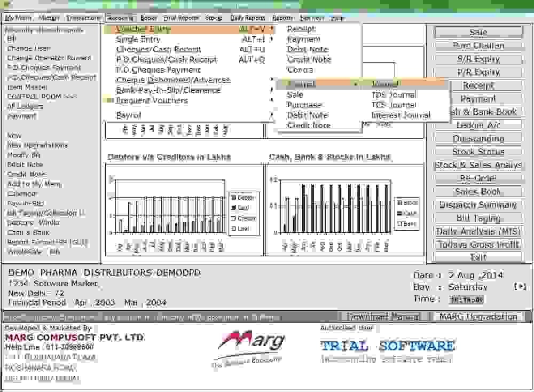
Task: Expand Bank Pay-In-Slip/Clearance submenu
Action: tap(272, 90)
